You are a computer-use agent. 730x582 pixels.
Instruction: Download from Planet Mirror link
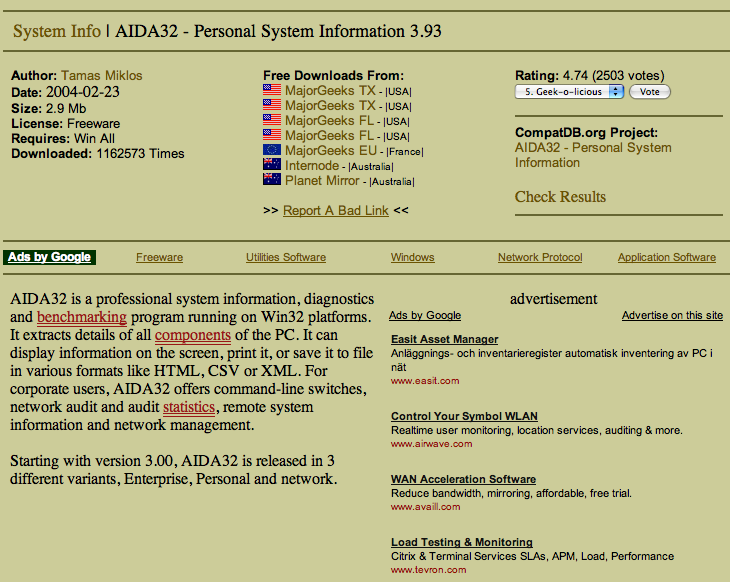pyautogui.click(x=322, y=180)
